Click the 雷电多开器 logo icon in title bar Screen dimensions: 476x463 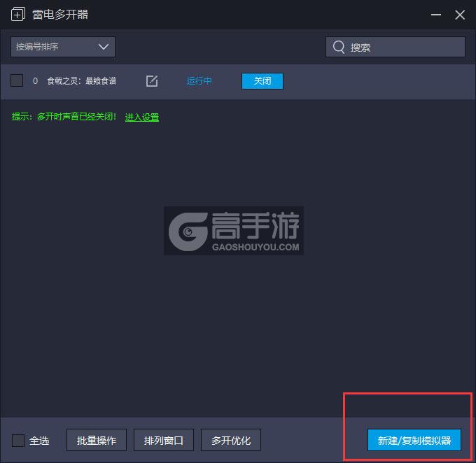[x=18, y=14]
